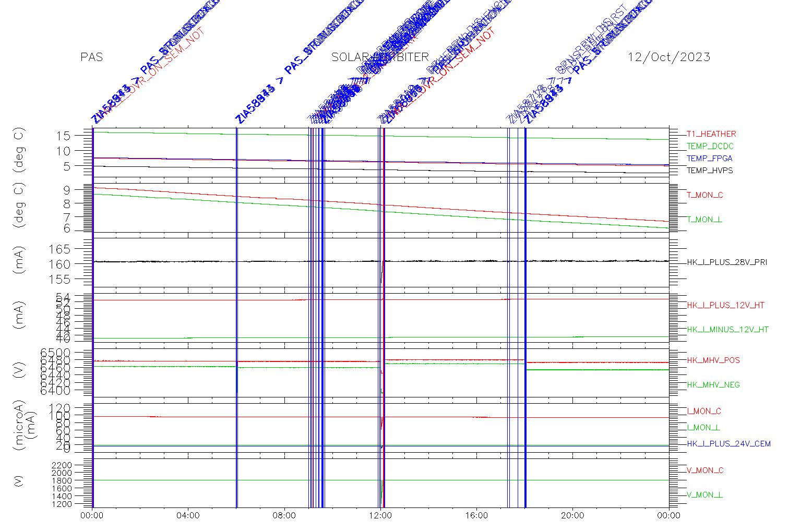Click the T_MON_L legend label
The image size is (789, 532).
[704, 220]
